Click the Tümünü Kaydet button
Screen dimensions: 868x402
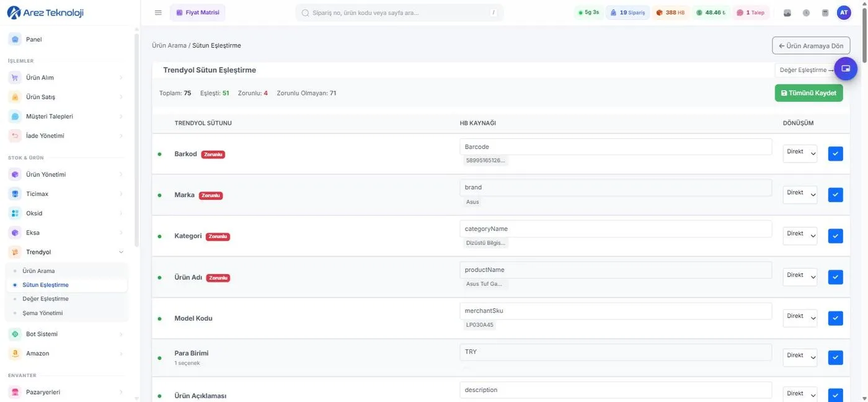[x=808, y=93]
